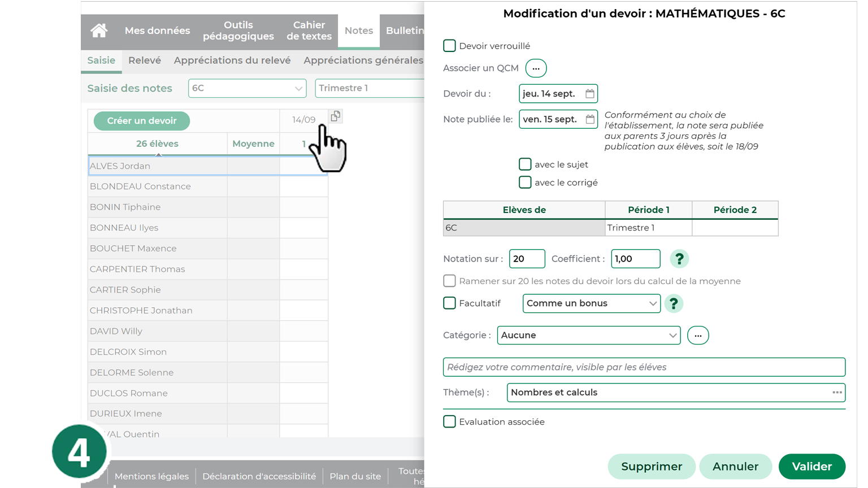Screen dimensions: 868x488
Task: Tick Evaluation associée checkbox
Action: coord(449,422)
